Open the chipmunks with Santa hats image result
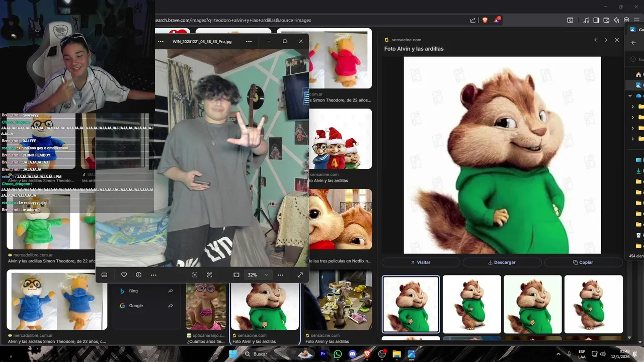The image size is (644, 362). point(340,139)
